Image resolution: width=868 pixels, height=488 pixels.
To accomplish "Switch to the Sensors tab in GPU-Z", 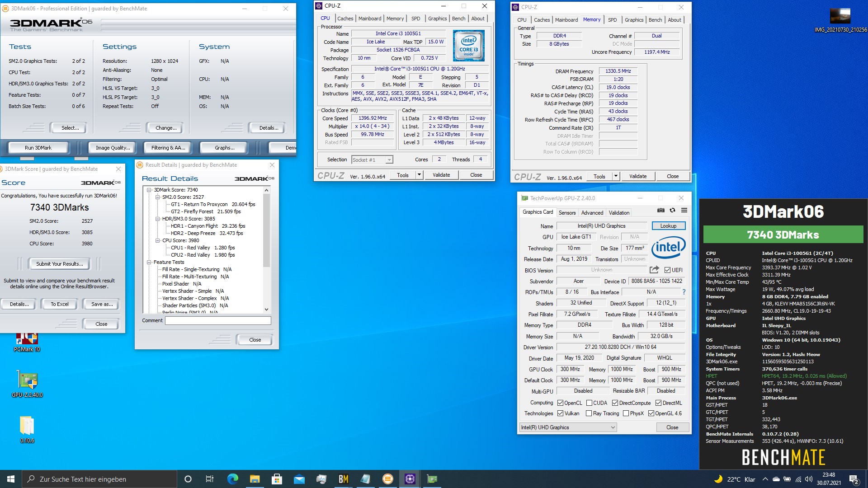I will tap(567, 213).
